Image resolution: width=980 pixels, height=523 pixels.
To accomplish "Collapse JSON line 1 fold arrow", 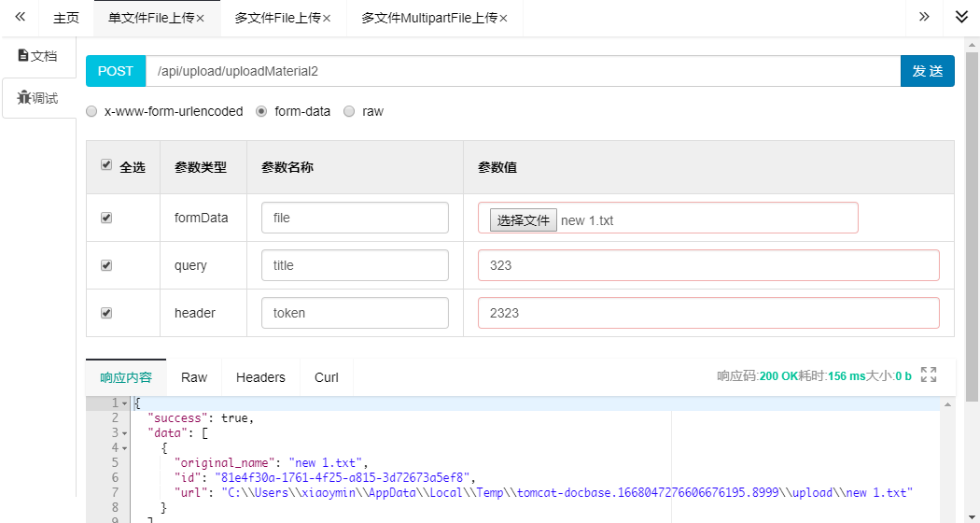I will point(125,403).
